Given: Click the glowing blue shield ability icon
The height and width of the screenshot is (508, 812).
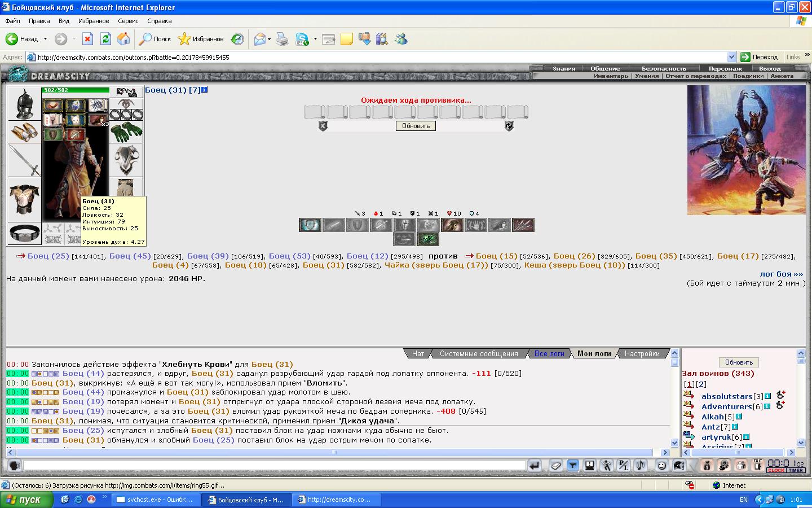Looking at the screenshot, I should coord(310,225).
